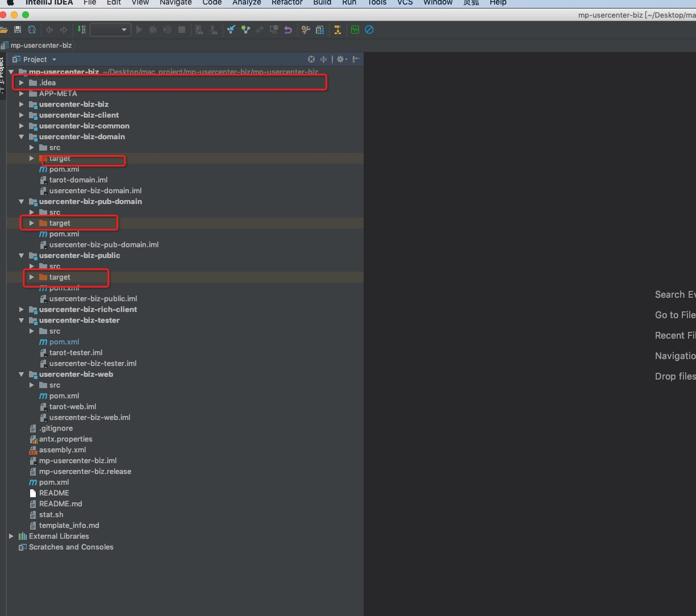Open the run configuration dropdown
Screen dimensions: 696x616
tap(110, 30)
